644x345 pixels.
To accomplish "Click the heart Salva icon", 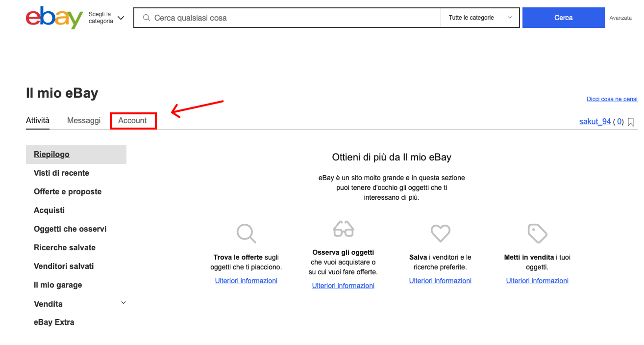I will 440,233.
